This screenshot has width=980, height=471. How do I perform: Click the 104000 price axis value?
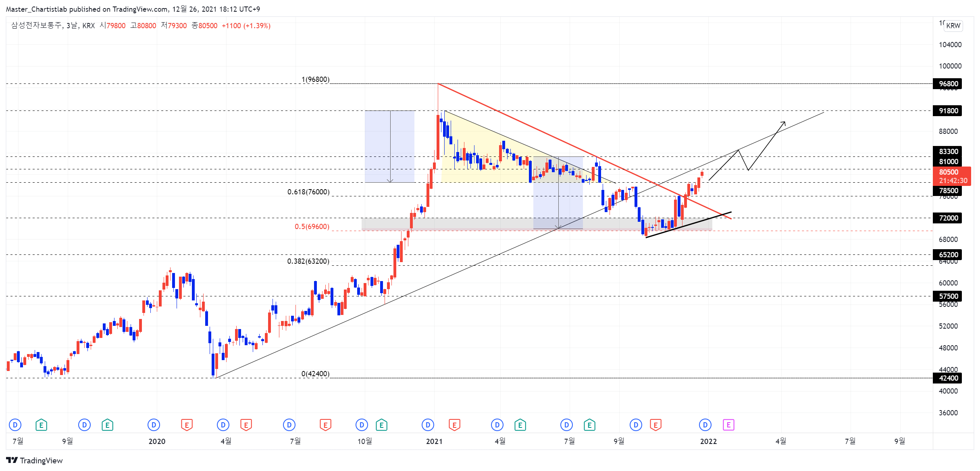950,45
